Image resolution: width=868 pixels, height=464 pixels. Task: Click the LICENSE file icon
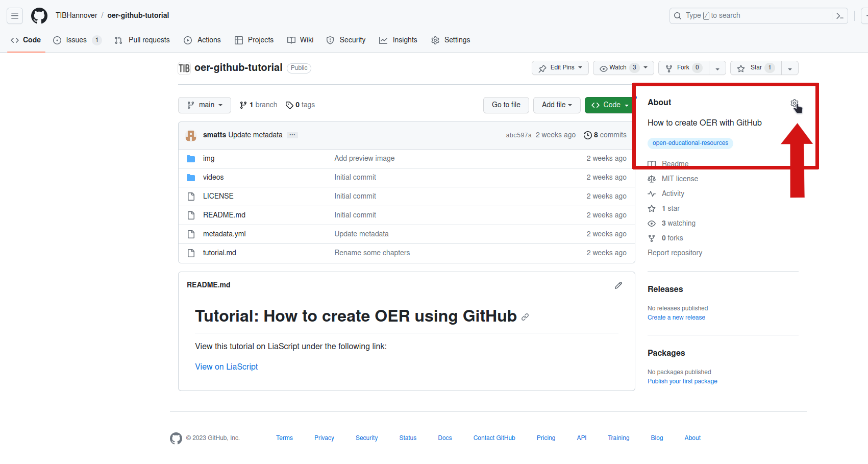coord(191,197)
